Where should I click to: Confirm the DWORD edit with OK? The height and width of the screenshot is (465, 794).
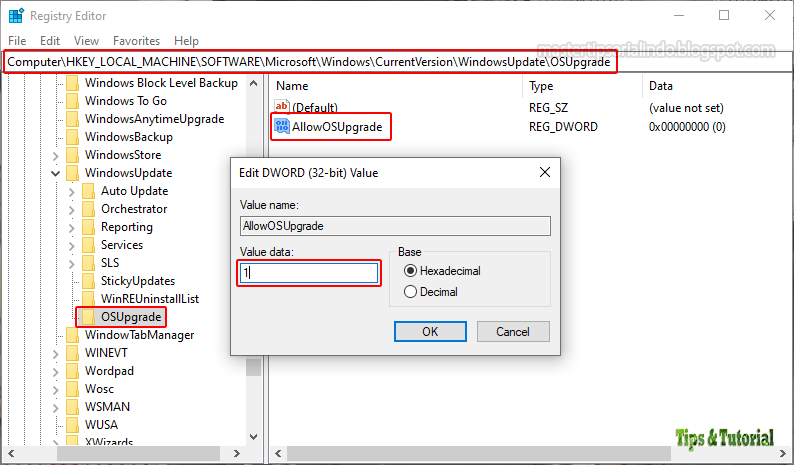click(430, 331)
